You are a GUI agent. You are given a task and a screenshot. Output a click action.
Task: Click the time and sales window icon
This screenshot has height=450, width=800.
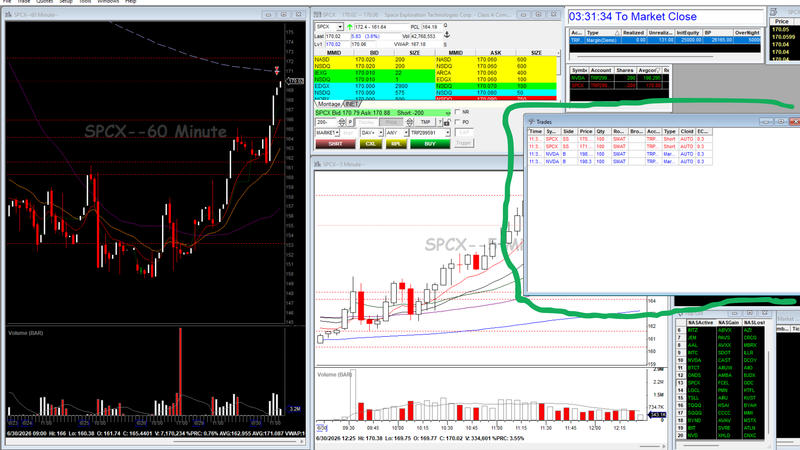[x=773, y=12]
